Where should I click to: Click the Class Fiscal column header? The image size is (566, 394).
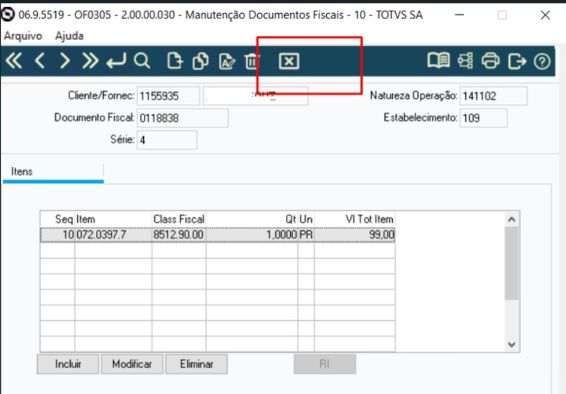coord(179,219)
